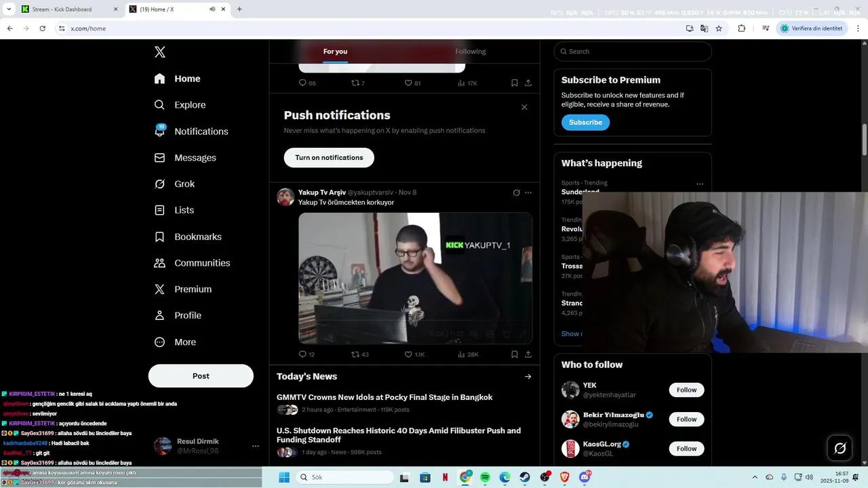The width and height of the screenshot is (868, 488).
Task: Follow KaosGL.org
Action: coord(686,449)
